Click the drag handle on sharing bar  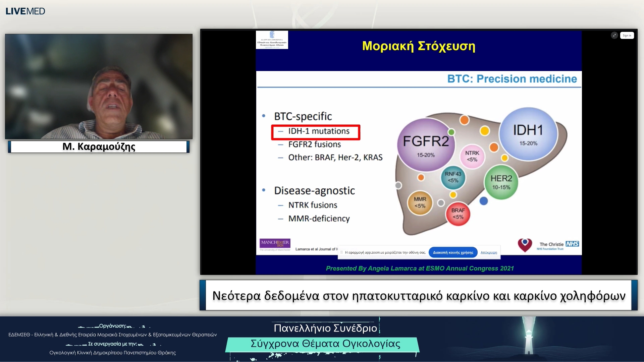pyautogui.click(x=341, y=252)
